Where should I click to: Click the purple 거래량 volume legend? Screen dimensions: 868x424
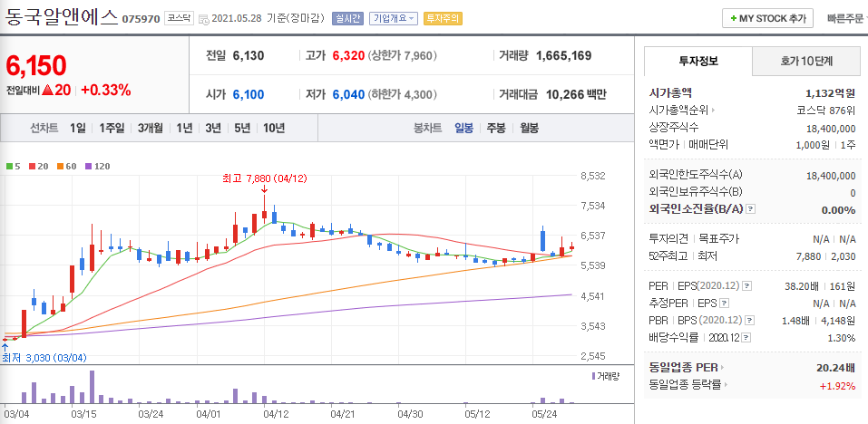[606, 376]
